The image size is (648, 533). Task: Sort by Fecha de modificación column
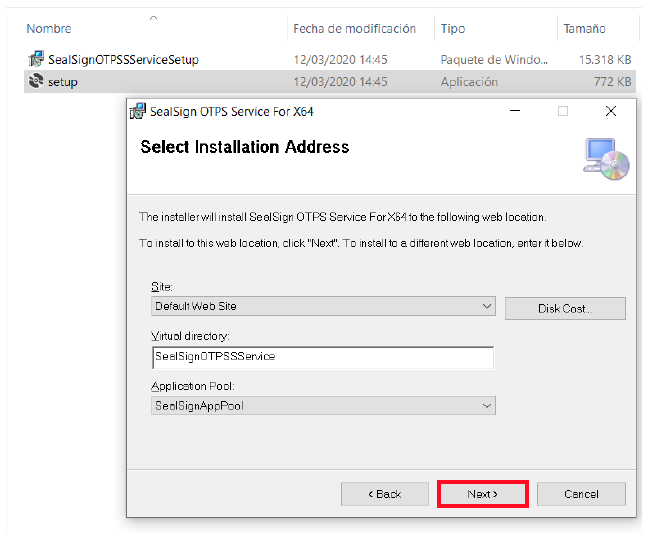[354, 29]
